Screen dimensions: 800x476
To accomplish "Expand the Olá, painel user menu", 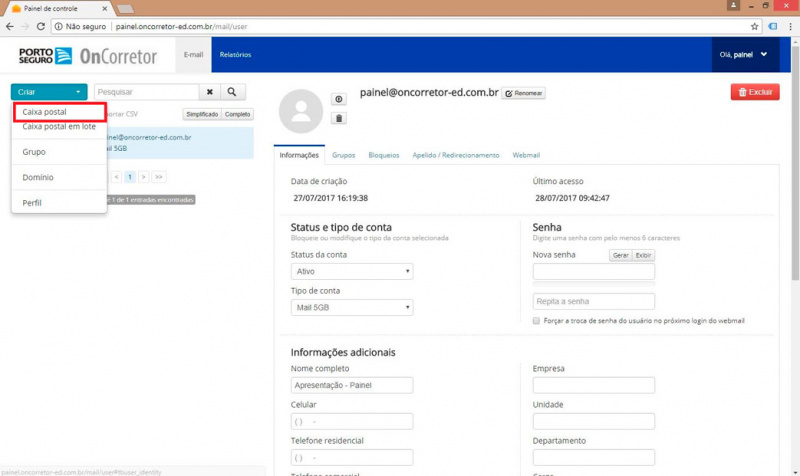I will pos(743,55).
